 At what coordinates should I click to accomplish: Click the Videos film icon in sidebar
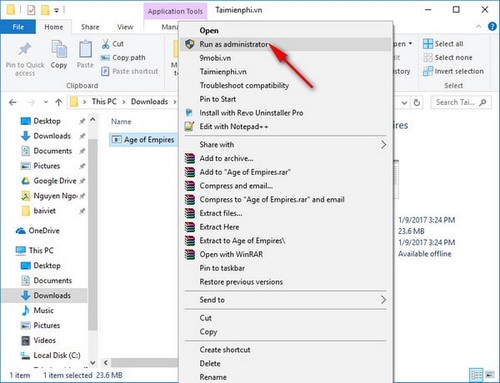(x=25, y=340)
